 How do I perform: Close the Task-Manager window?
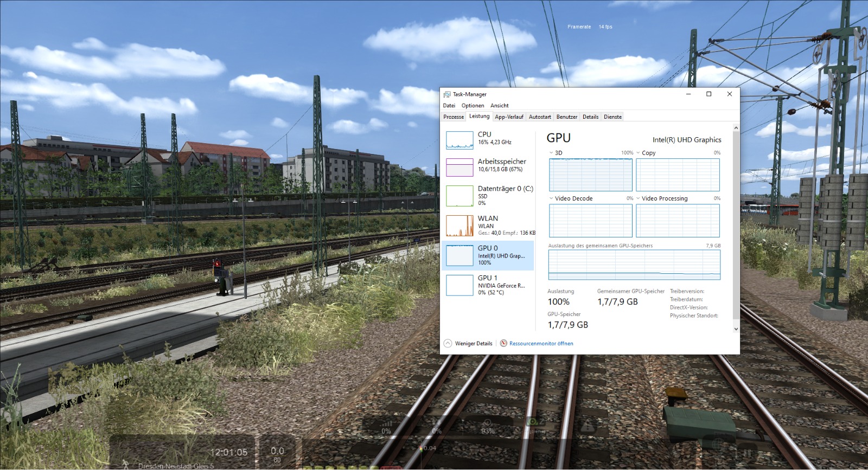pos(730,94)
